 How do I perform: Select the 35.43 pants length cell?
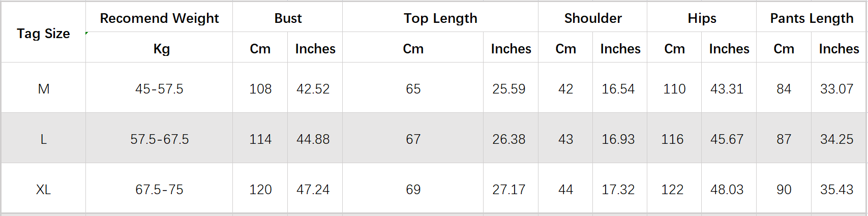837,190
